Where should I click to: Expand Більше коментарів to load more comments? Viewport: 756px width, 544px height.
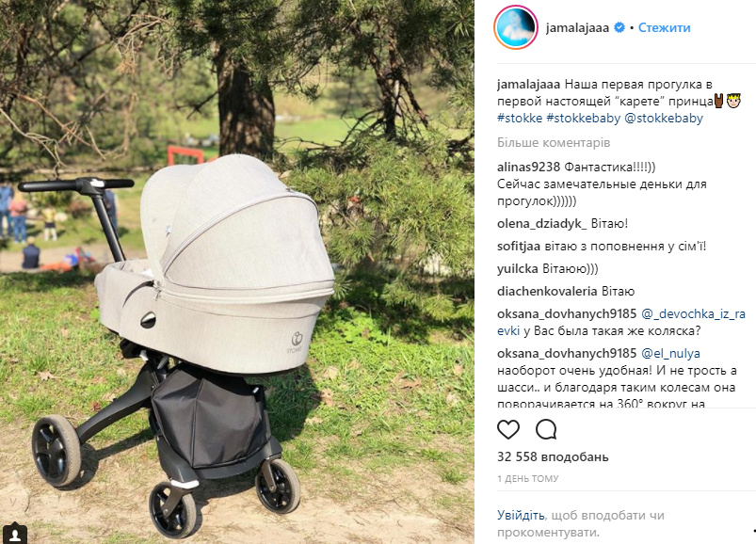point(554,143)
